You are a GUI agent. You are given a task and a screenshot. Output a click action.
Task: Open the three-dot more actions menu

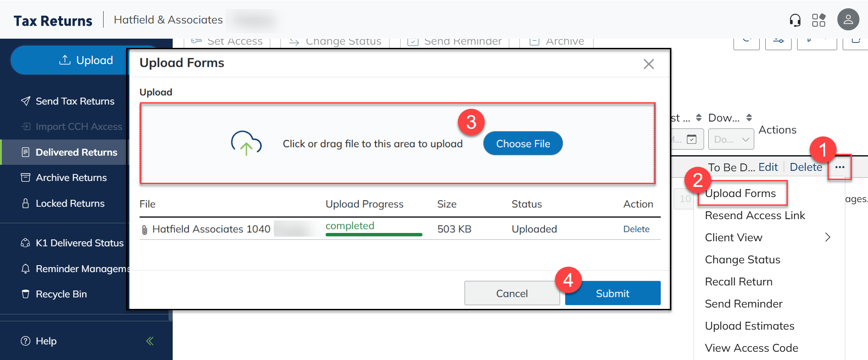(839, 167)
